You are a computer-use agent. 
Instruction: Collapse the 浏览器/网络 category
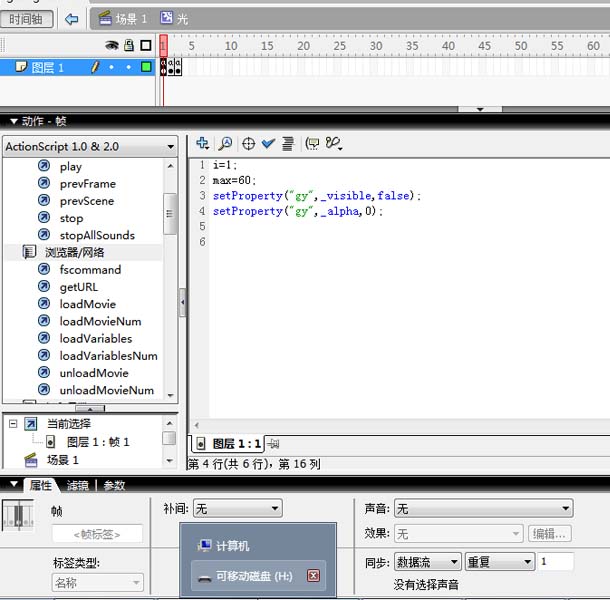[x=30, y=252]
